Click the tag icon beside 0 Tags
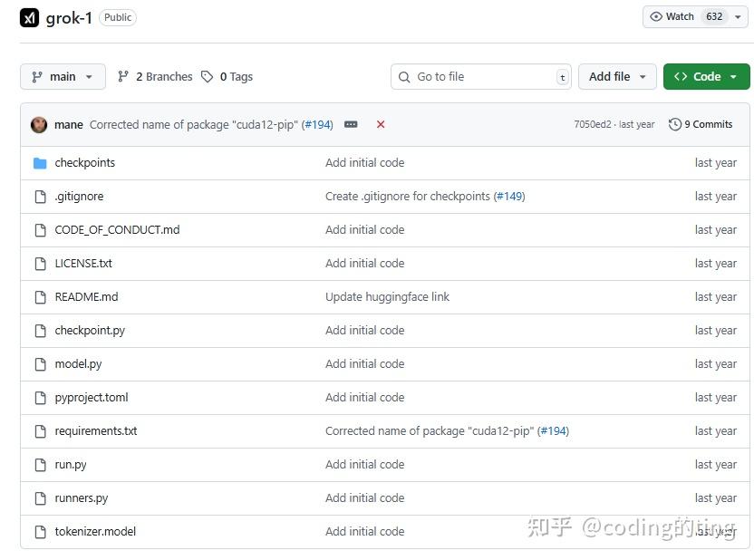This screenshot has width=754, height=560. click(208, 76)
